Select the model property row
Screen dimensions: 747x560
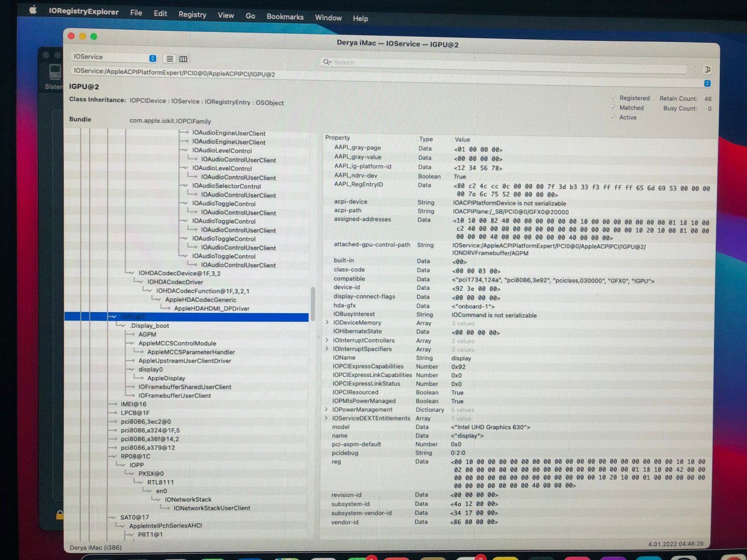click(517, 427)
